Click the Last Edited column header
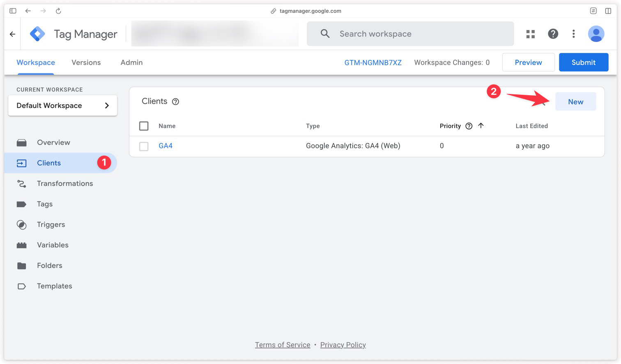The height and width of the screenshot is (364, 621). pyautogui.click(x=531, y=126)
